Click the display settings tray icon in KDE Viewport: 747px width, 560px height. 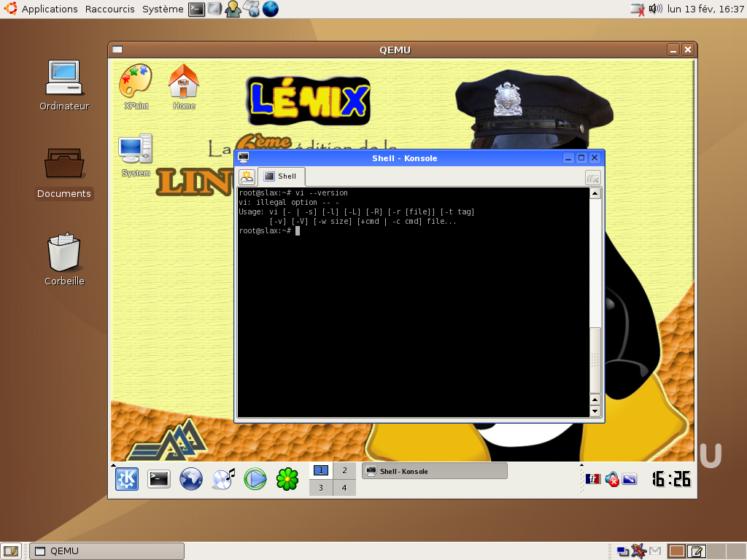[630, 479]
